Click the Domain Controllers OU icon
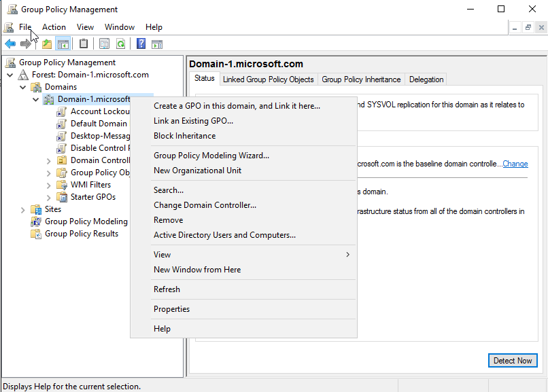548x392 pixels. pyautogui.click(x=62, y=160)
